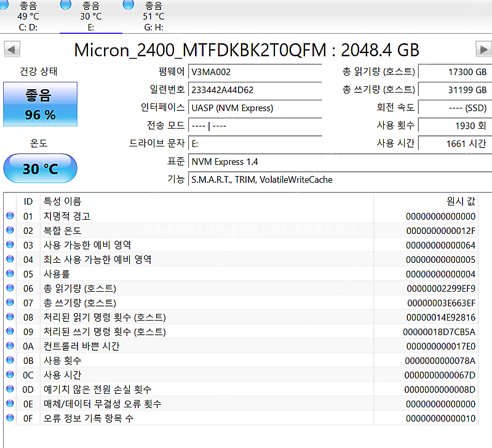Select the C: D: drive tab

(29, 17)
